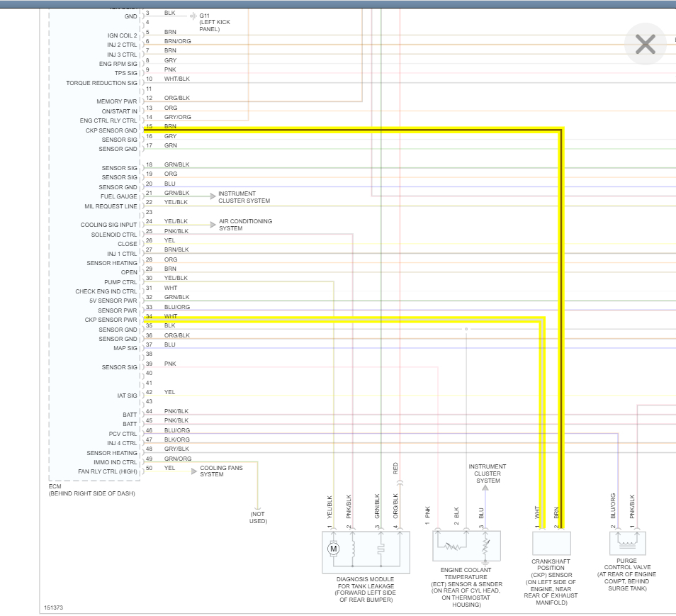The height and width of the screenshot is (616, 676).
Task: Click the INSTRUMENT CLUSTER SYSTEM text beside pin 21
Action: (244, 197)
